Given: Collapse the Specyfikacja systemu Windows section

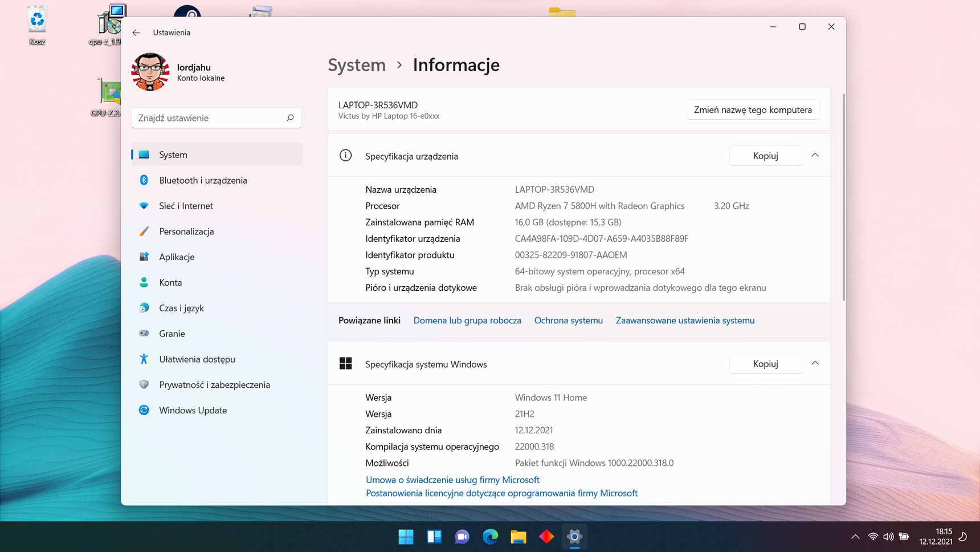Looking at the screenshot, I should tap(815, 363).
